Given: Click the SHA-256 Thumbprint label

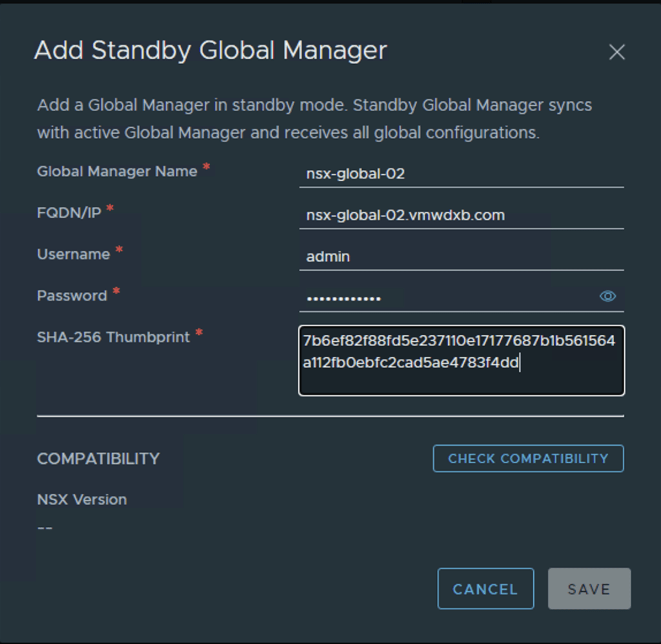Looking at the screenshot, I should point(113,337).
